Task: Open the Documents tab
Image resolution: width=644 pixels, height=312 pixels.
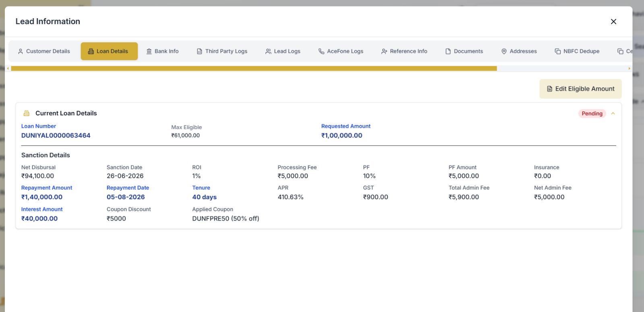Action: (x=464, y=51)
